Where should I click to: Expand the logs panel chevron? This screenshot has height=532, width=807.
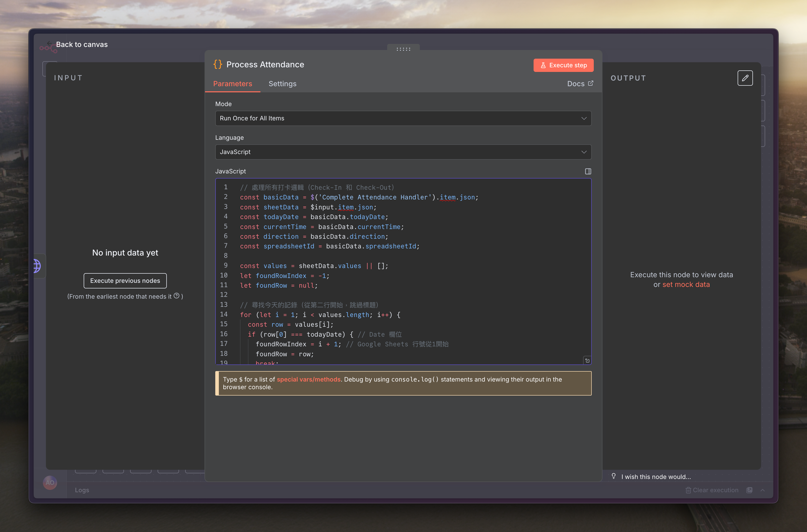tap(763, 490)
